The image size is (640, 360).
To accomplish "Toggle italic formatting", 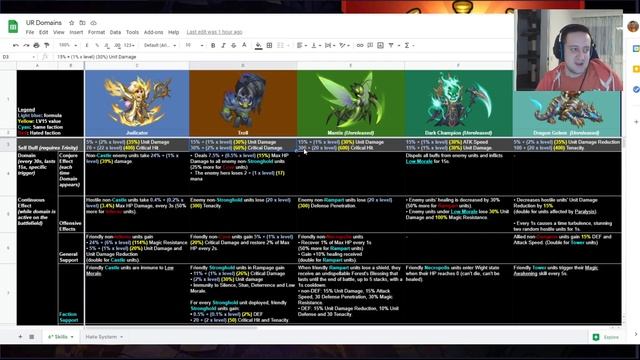I will (x=223, y=45).
